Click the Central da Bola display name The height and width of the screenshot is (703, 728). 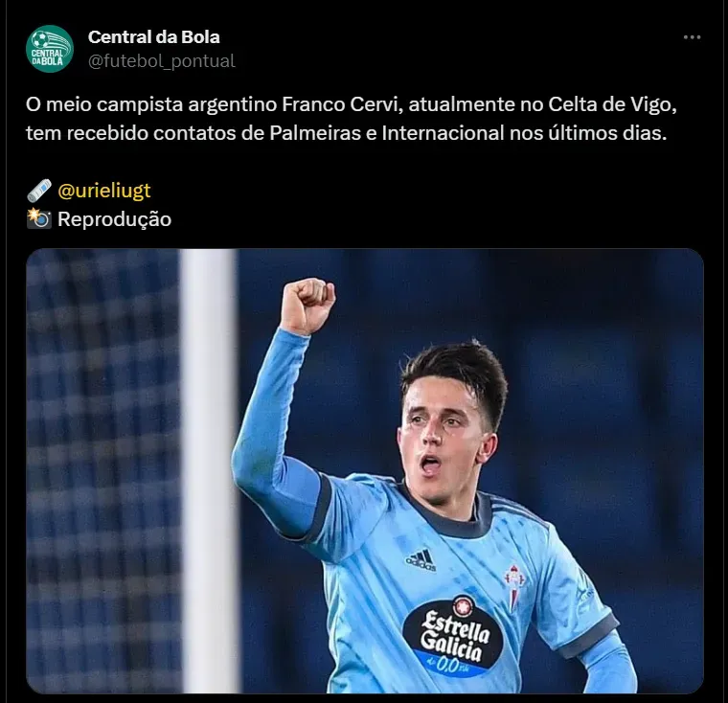pyautogui.click(x=153, y=37)
